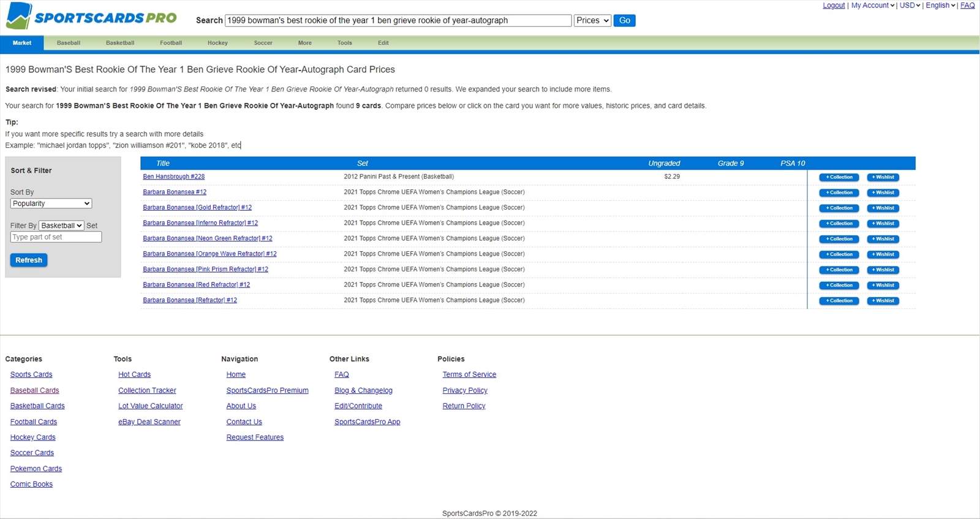The height and width of the screenshot is (519, 980).
Task: Click the Refresh button
Action: tap(29, 260)
